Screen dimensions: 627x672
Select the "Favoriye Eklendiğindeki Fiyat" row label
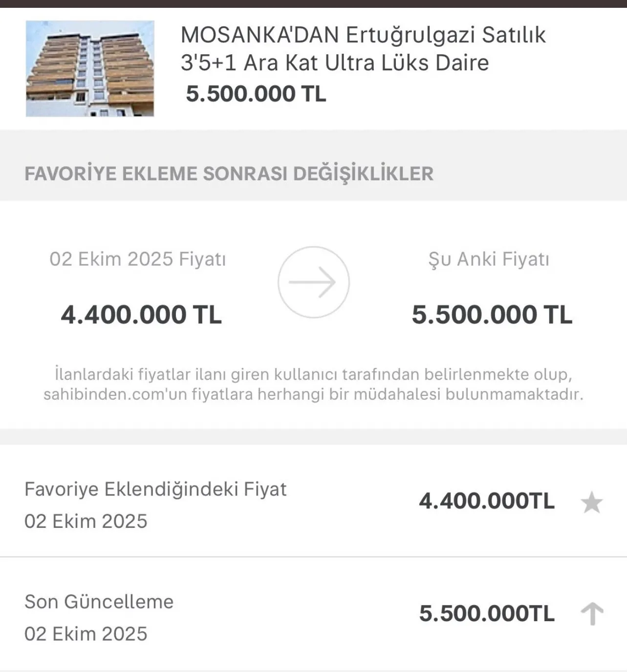pos(155,489)
